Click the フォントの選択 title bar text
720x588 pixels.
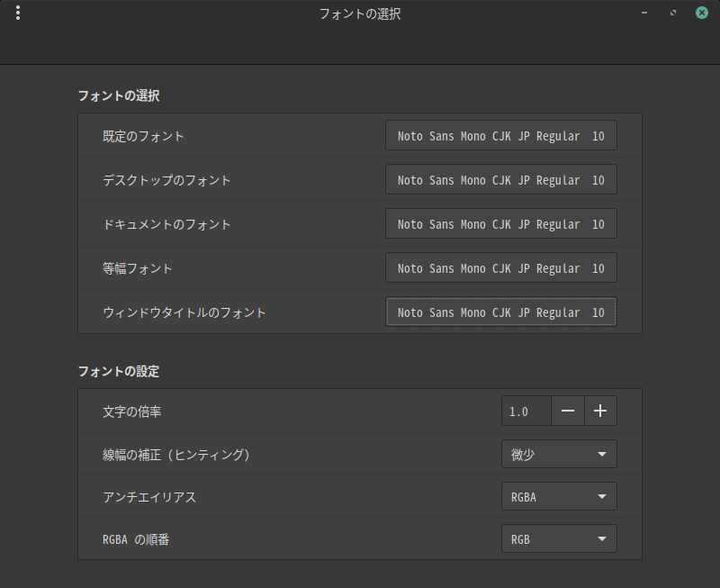click(x=360, y=14)
